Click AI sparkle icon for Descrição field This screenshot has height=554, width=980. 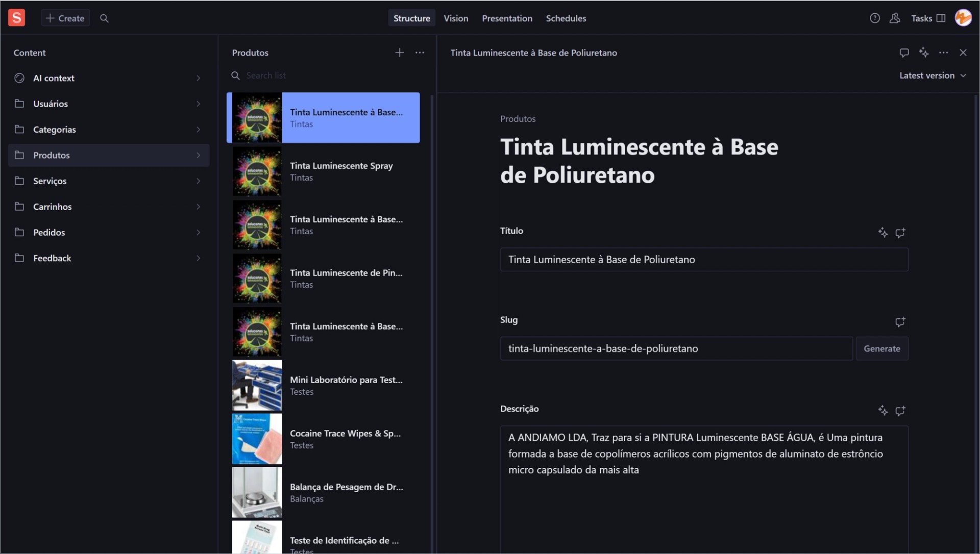[883, 411]
